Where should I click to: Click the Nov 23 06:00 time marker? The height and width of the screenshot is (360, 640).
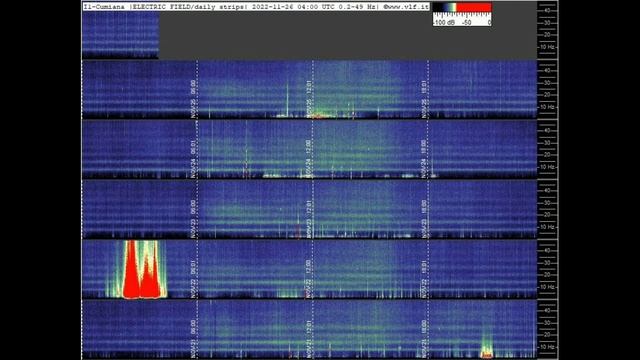click(193, 219)
